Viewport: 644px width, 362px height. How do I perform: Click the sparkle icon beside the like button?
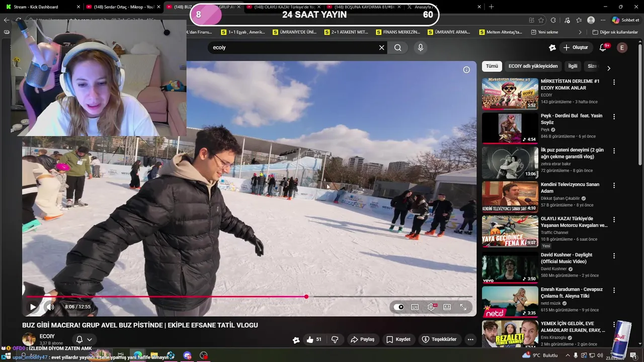pos(296,340)
